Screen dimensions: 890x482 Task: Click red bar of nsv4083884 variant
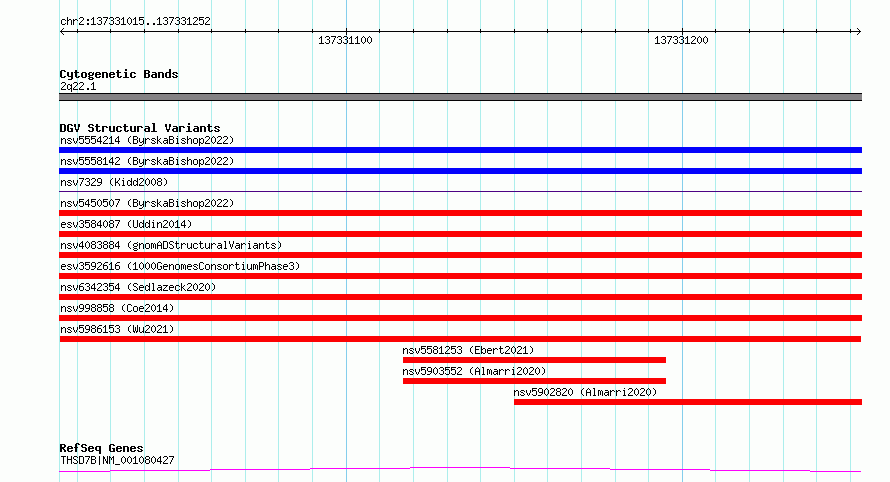(460, 255)
